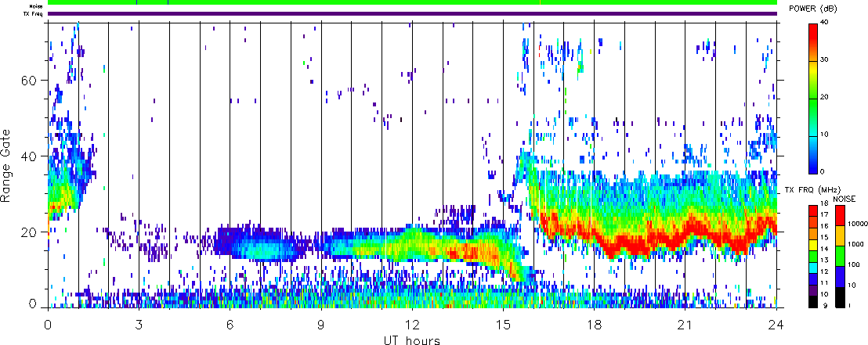Pick the TX FRQ (MHz) stepped colorbar

812,257
